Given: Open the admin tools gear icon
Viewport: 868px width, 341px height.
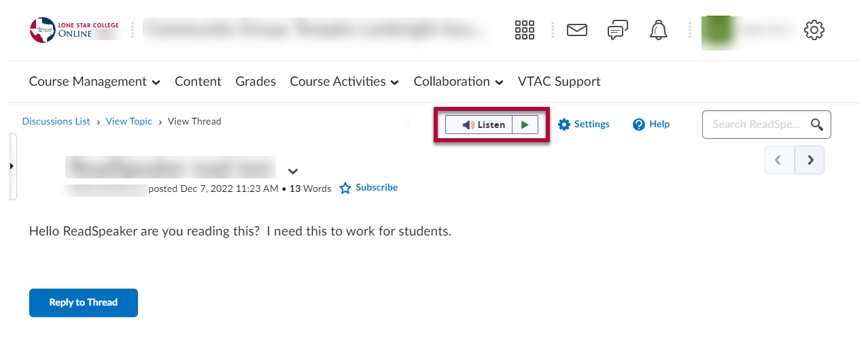Looking at the screenshot, I should click(x=814, y=30).
